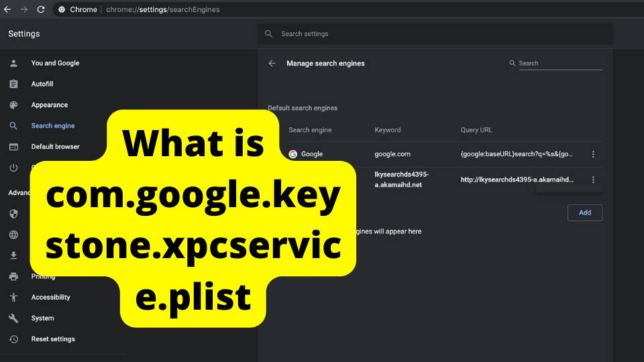Go back from Manage search engines
The image size is (644, 362).
pyautogui.click(x=272, y=64)
